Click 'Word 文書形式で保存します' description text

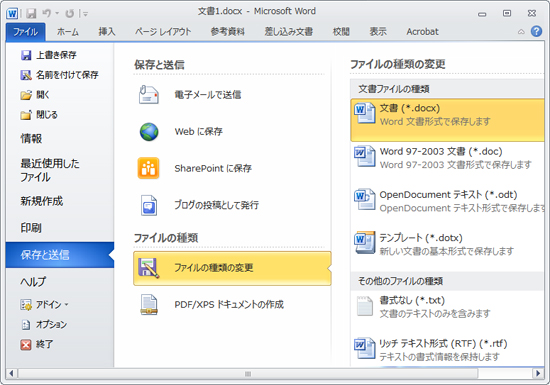435,122
